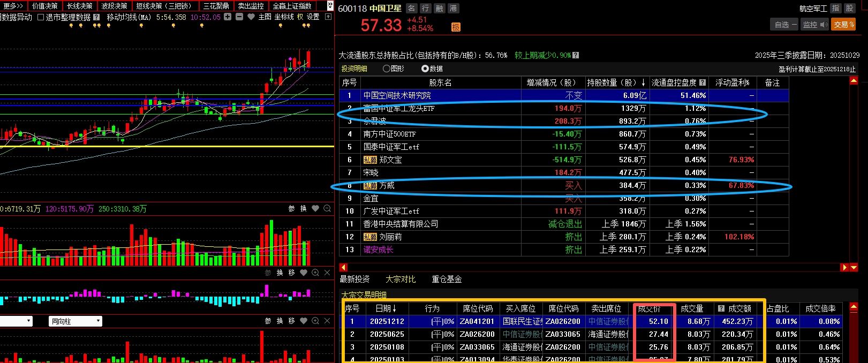Open the 价值决策 tab
This screenshot has height=363, width=868.
point(45,6)
